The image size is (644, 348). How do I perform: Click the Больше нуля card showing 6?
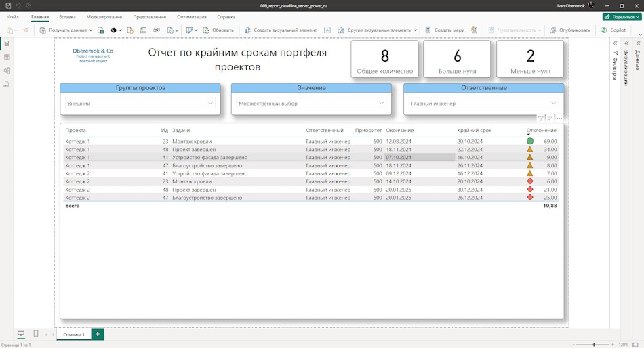click(457, 59)
